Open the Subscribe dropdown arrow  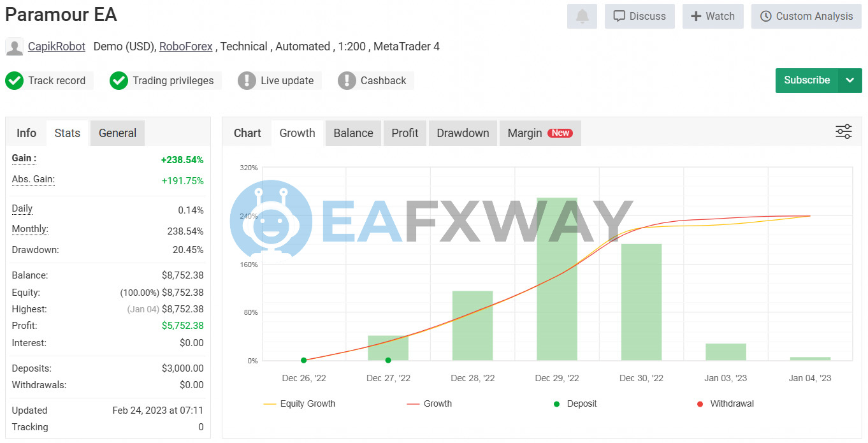[850, 80]
